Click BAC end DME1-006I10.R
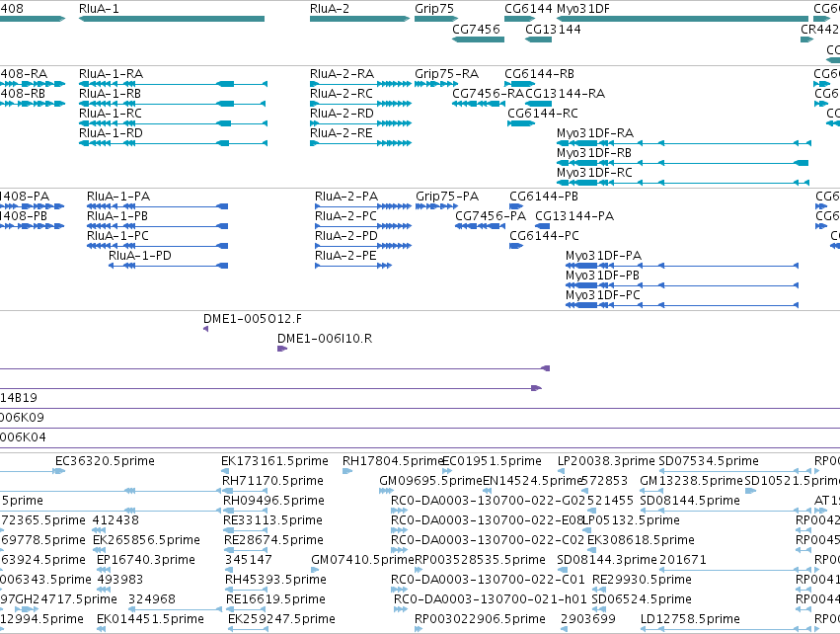 click(x=325, y=339)
